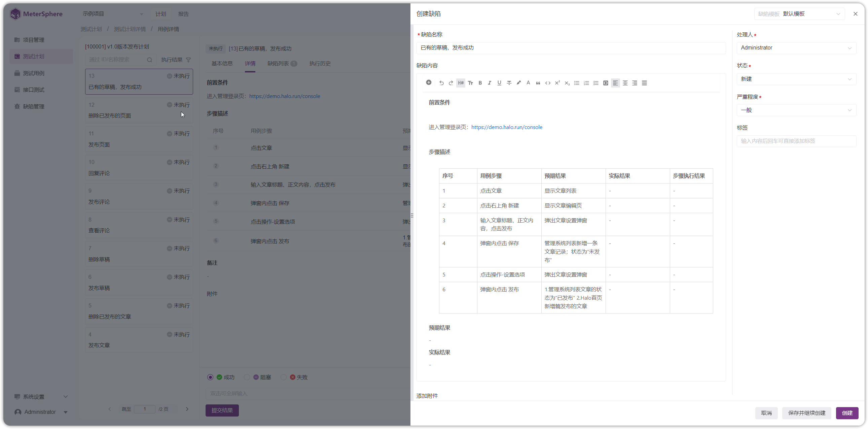
Task: Insert a task checklist
Action: pyautogui.click(x=596, y=83)
